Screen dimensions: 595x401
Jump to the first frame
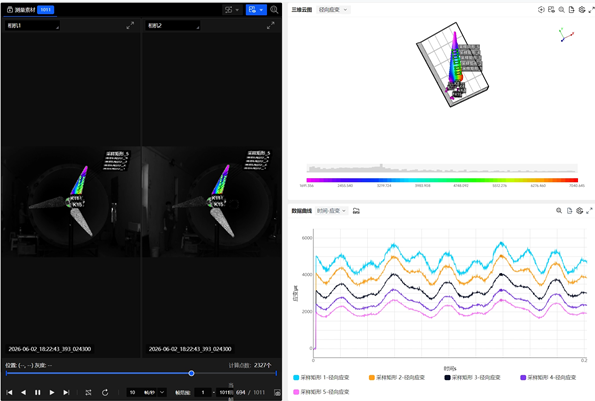click(9, 392)
